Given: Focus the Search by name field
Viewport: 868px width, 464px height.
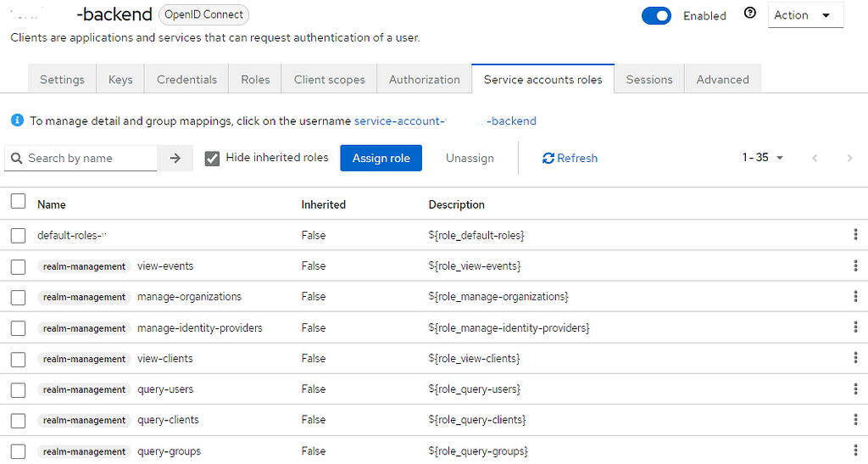Looking at the screenshot, I should click(x=89, y=158).
